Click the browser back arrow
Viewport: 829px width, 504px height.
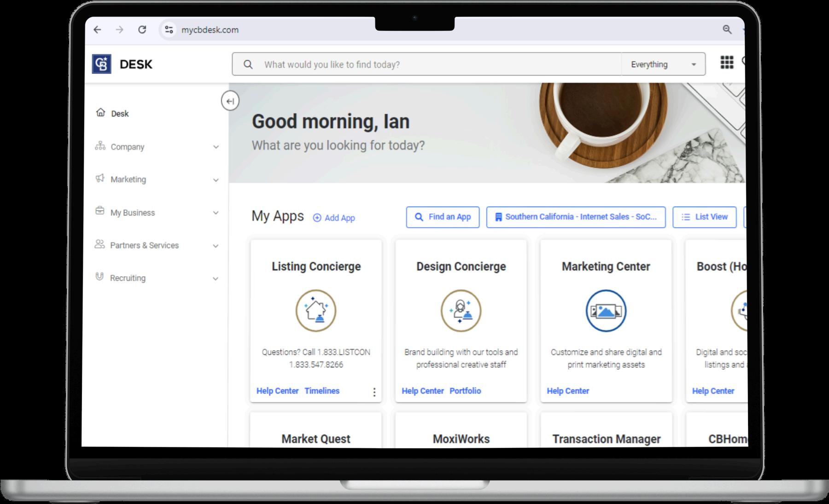tap(97, 30)
